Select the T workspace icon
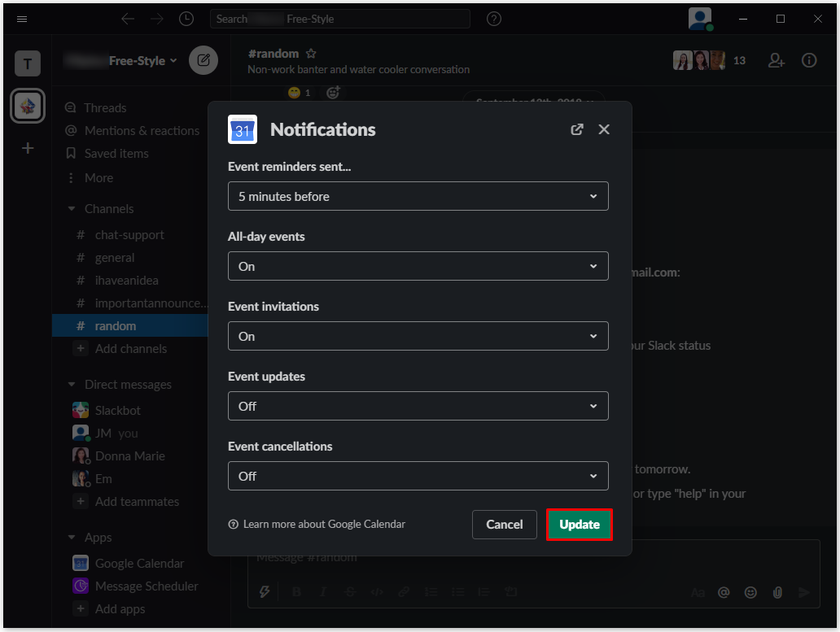The height and width of the screenshot is (632, 840). click(x=28, y=63)
